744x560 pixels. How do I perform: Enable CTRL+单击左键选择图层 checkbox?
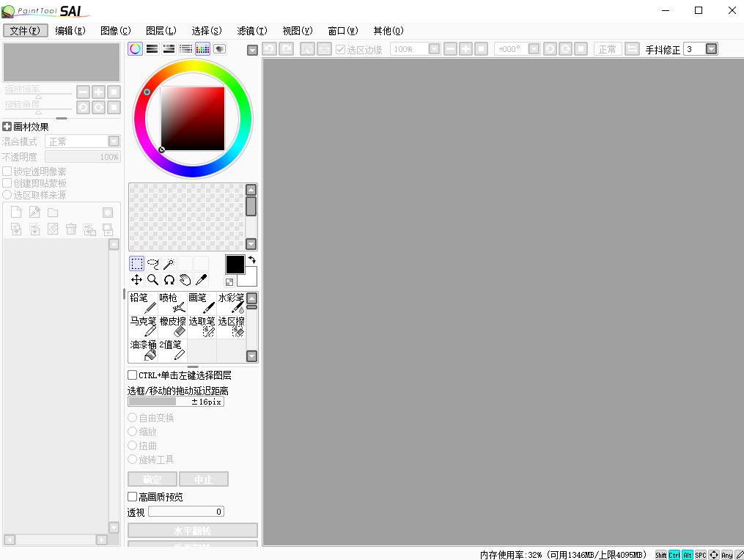pyautogui.click(x=133, y=375)
